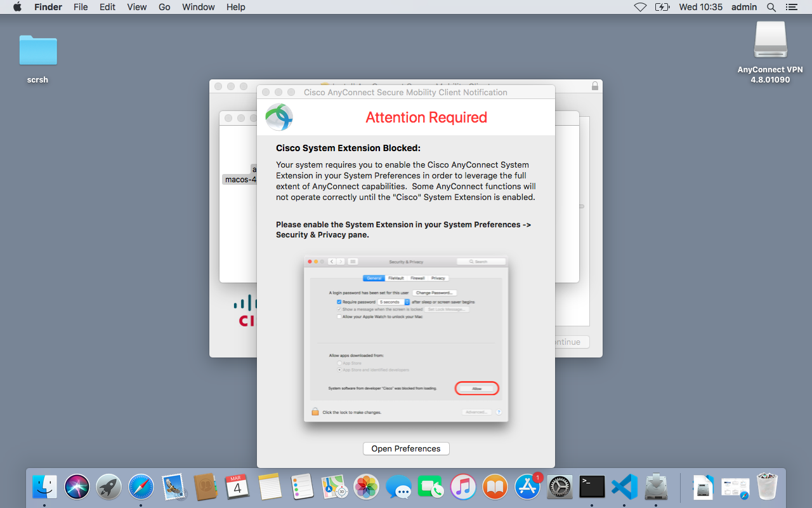Open the Edit menu
Viewport: 812px width, 508px height.
(x=107, y=7)
